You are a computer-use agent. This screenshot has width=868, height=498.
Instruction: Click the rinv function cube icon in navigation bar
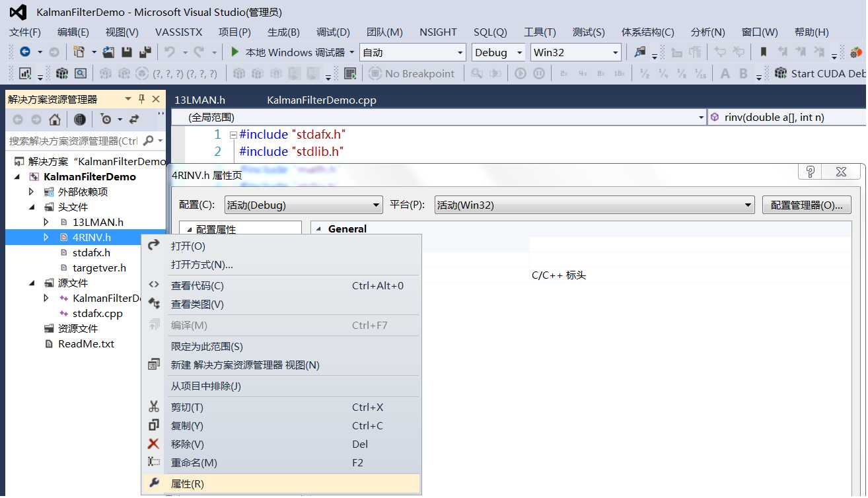click(x=715, y=118)
